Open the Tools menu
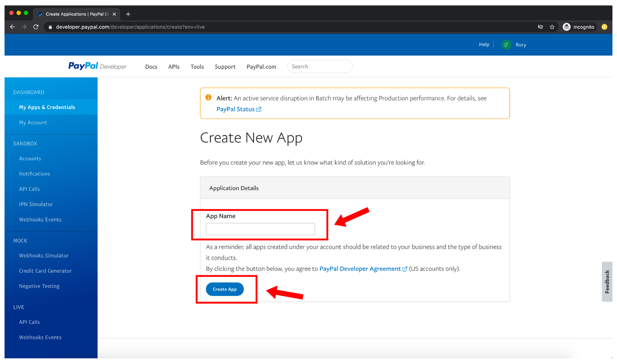This screenshot has height=364, width=617. click(197, 66)
